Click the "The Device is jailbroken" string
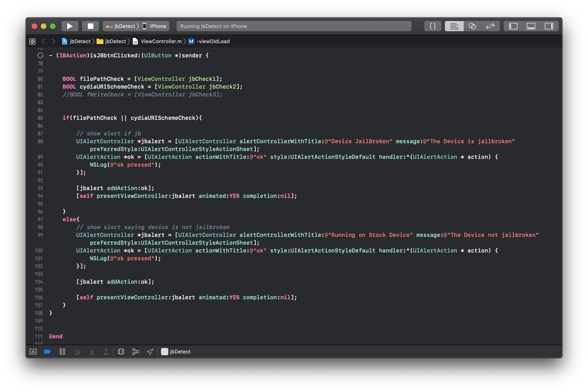Viewport: 588px width, 392px height. pos(469,142)
